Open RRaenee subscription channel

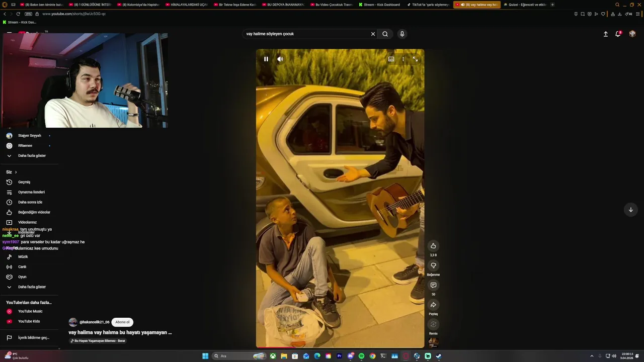coord(25,145)
